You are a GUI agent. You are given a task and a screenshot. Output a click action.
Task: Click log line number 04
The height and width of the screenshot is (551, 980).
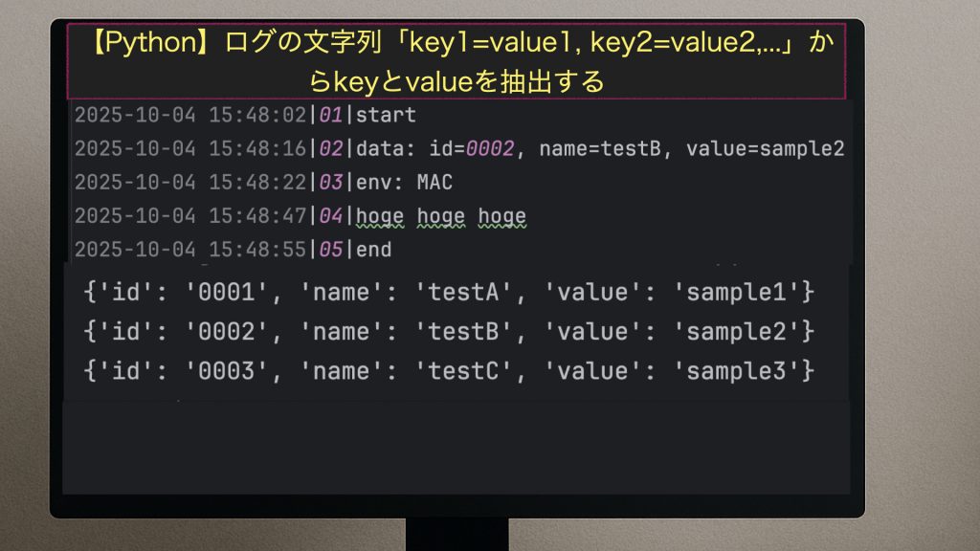[x=330, y=216]
